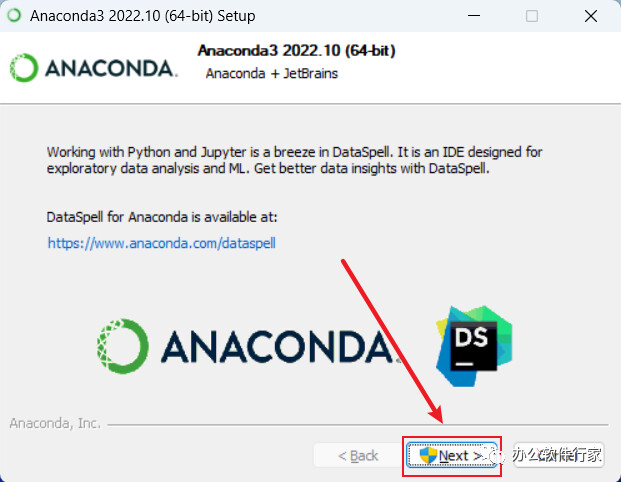Click the "Anaconda, Inc." footer label
This screenshot has width=621, height=482.
point(55,423)
